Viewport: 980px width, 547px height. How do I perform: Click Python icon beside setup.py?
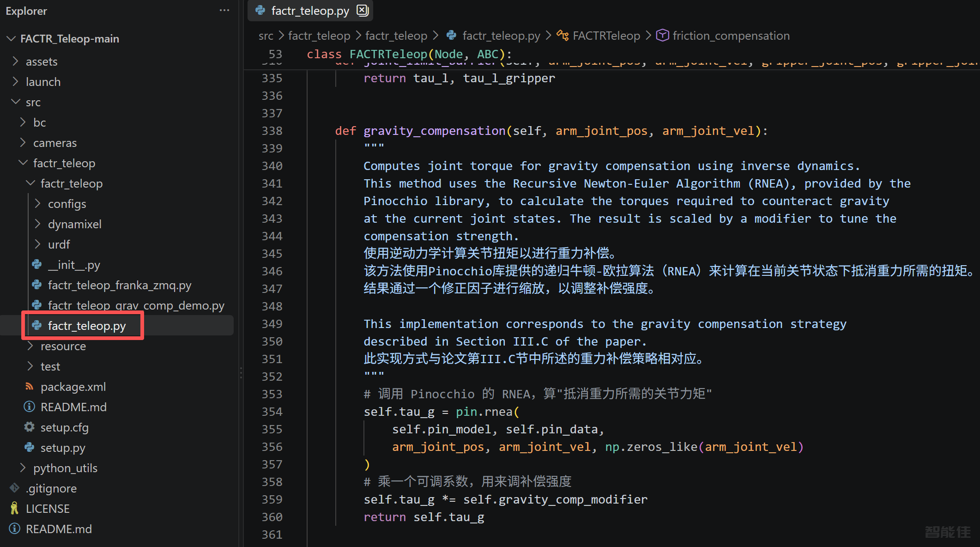29,448
